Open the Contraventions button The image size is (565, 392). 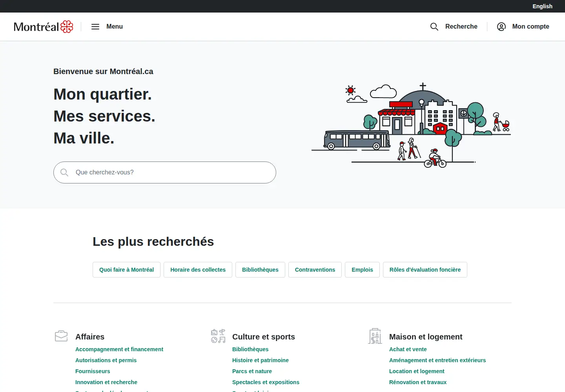(315, 270)
